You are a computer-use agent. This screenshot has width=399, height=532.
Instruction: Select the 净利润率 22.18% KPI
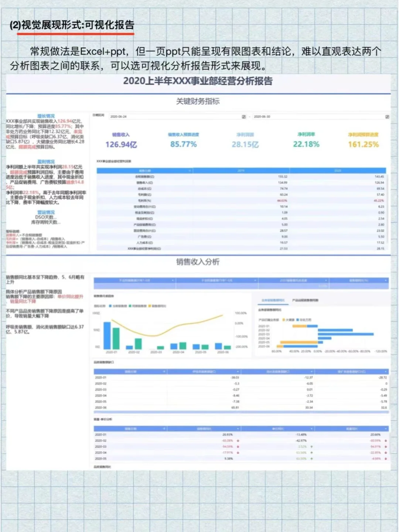point(306,140)
